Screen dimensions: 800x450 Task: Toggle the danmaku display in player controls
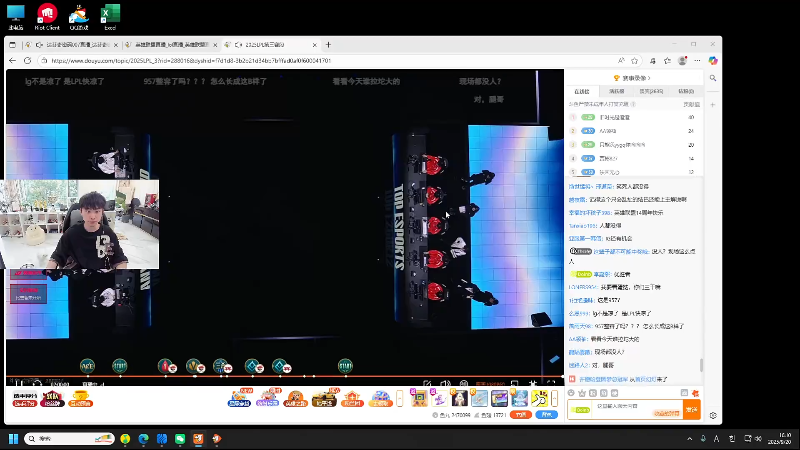coord(463,383)
